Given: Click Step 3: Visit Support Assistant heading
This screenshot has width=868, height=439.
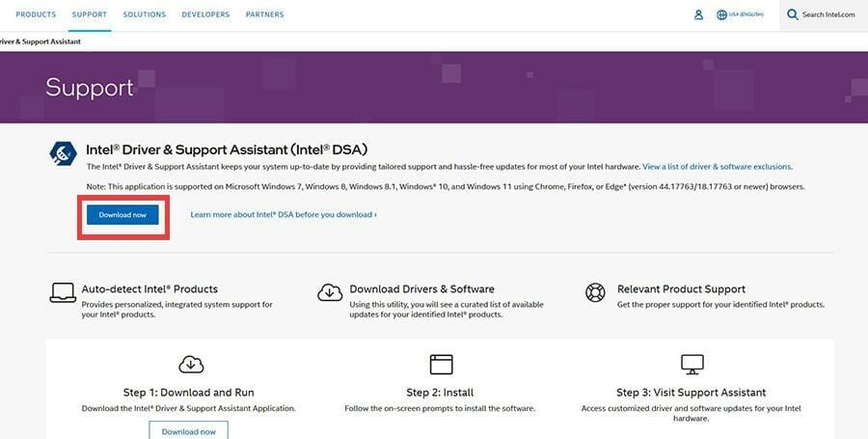Looking at the screenshot, I should click(692, 393).
